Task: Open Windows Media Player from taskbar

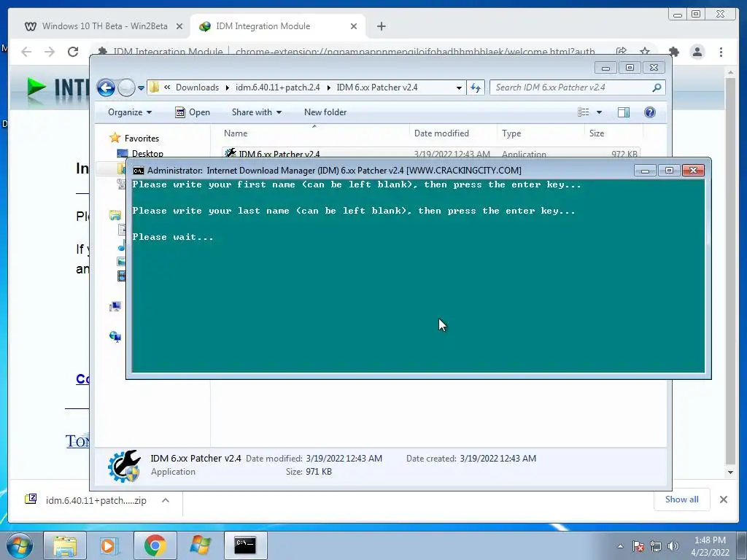Action: [109, 545]
